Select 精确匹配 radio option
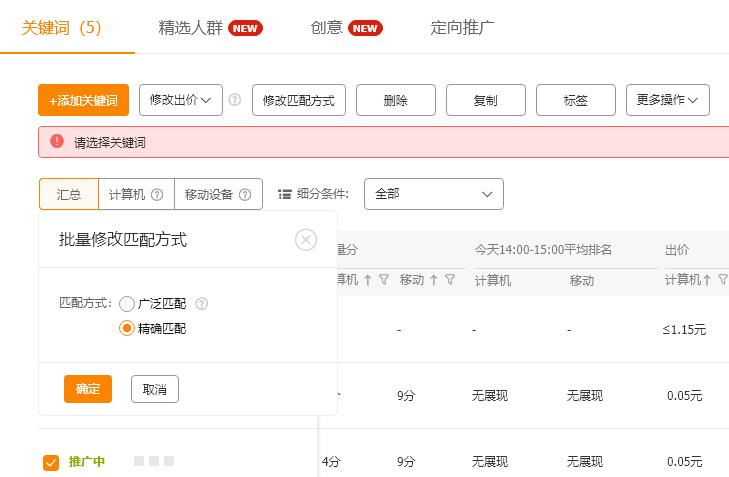 point(126,328)
